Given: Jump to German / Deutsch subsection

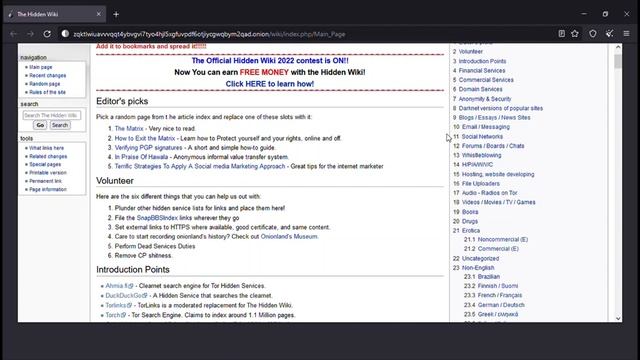Looking at the screenshot, I should tap(501, 305).
